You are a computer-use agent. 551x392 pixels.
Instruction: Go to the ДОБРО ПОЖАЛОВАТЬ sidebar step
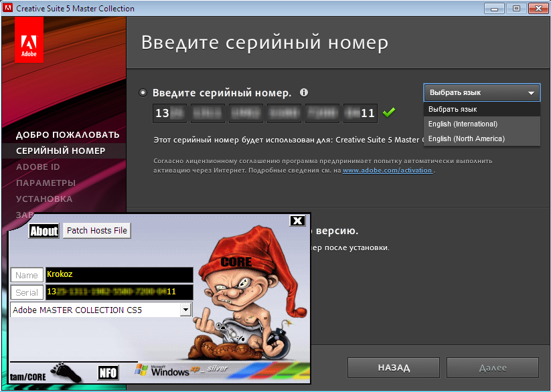click(x=68, y=134)
